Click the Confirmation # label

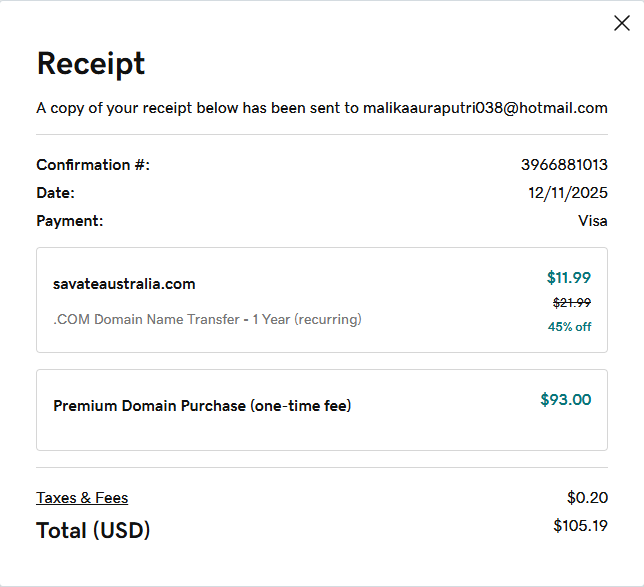click(93, 165)
